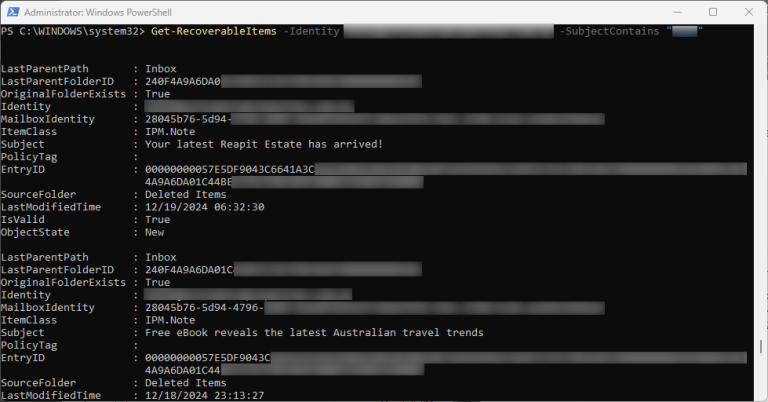Click the 'ObjectState' property label
This screenshot has width=768, height=402.
pos(35,232)
